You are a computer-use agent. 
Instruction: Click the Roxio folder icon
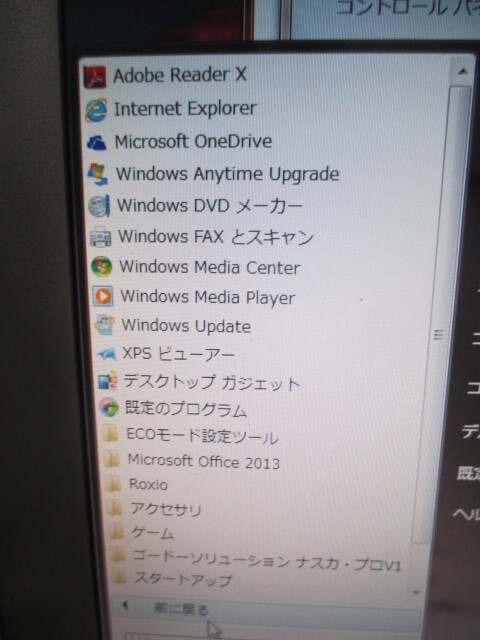point(113,484)
